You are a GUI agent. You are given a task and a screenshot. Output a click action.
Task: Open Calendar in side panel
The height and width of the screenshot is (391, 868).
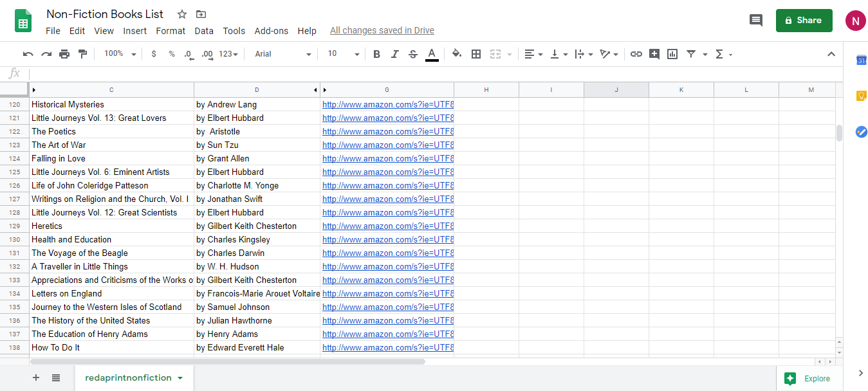click(x=861, y=60)
